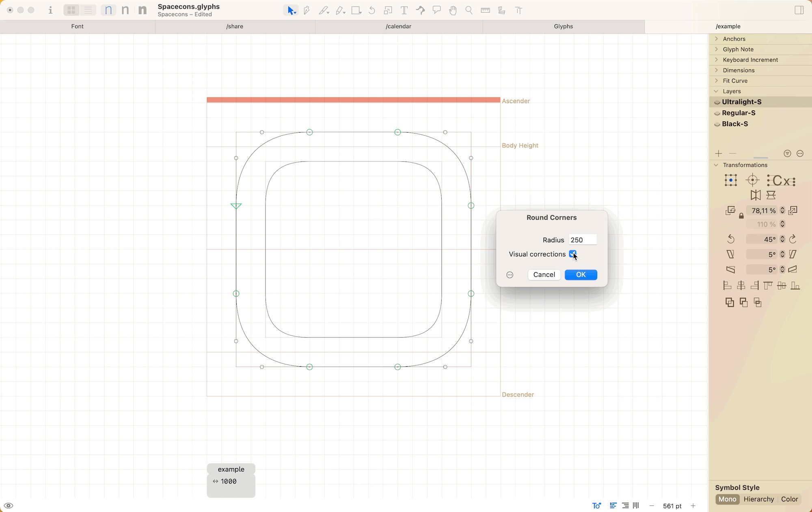This screenshot has height=512, width=812.
Task: Toggle Regular-S layer visibility
Action: tap(717, 113)
